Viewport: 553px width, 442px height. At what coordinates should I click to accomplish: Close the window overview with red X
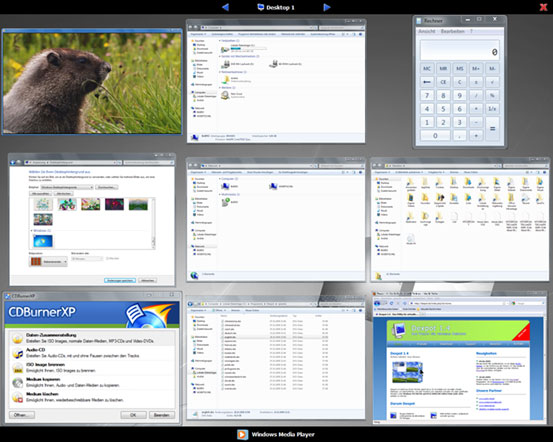point(543,7)
